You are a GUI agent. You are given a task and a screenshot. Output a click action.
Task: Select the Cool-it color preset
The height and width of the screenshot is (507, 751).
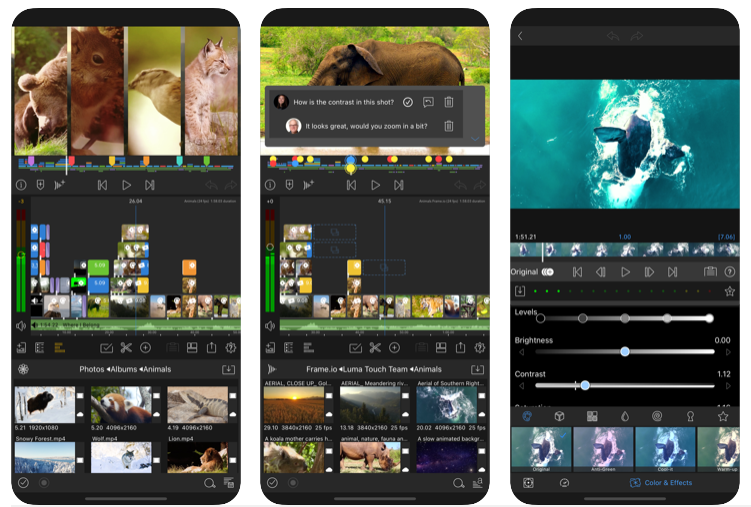pos(665,449)
